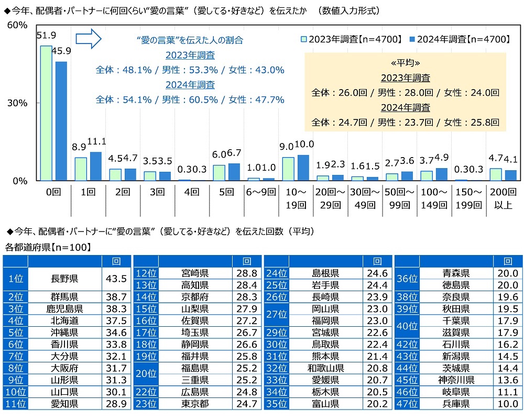Click the blue 2024年調査 legend swatch
Image resolution: width=524 pixels, height=420 pixels.
pyautogui.click(x=411, y=39)
